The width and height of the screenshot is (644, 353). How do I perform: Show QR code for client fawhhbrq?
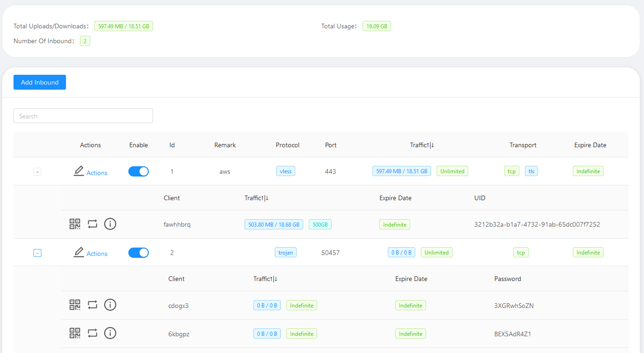point(75,224)
